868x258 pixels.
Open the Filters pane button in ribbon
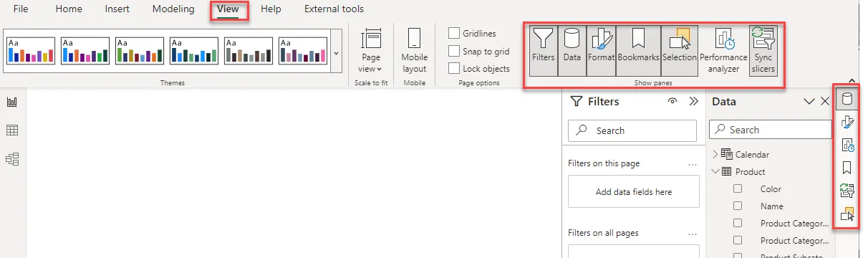coord(543,50)
